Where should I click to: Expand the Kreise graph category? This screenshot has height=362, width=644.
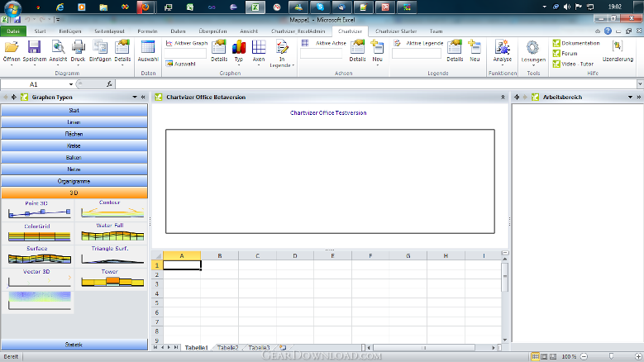74,146
